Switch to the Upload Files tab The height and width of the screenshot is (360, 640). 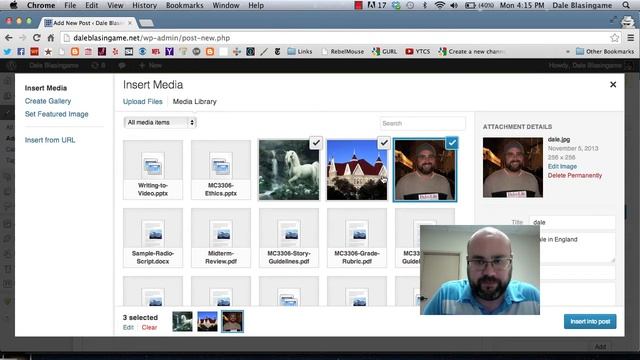coord(142,102)
